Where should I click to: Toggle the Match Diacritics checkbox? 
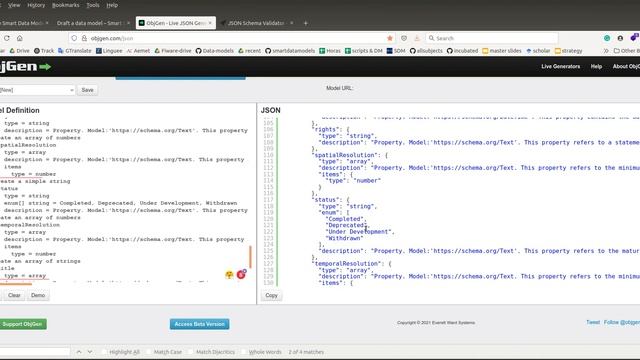click(x=191, y=351)
